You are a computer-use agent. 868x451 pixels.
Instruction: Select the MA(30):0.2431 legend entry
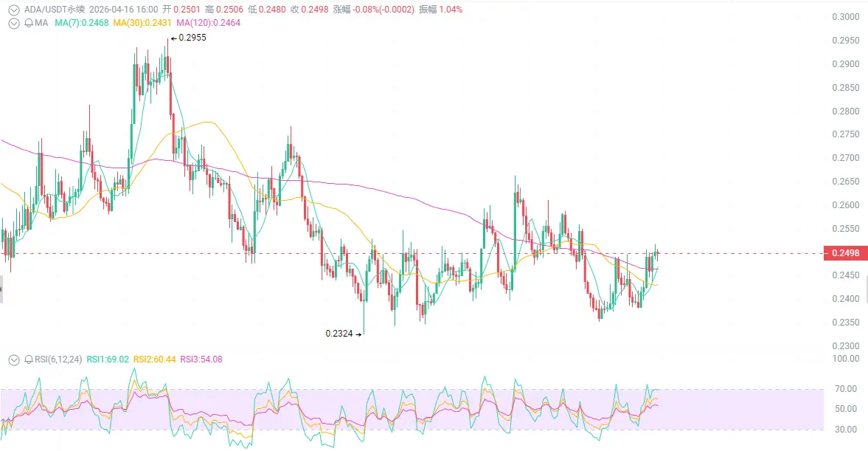pyautogui.click(x=142, y=23)
